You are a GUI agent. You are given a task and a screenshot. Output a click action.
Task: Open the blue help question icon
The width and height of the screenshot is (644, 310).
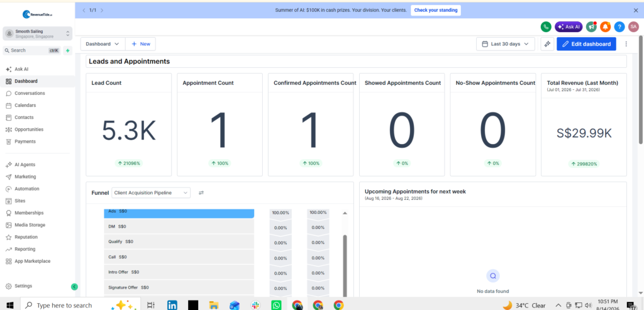[x=619, y=26]
